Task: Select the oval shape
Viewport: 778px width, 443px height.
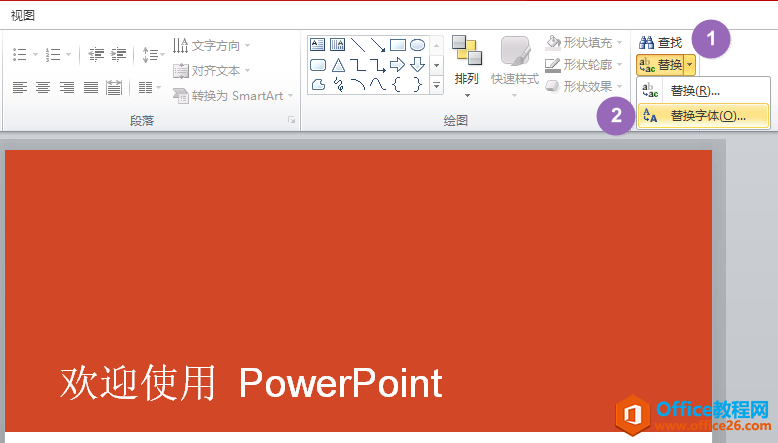Action: click(x=418, y=45)
